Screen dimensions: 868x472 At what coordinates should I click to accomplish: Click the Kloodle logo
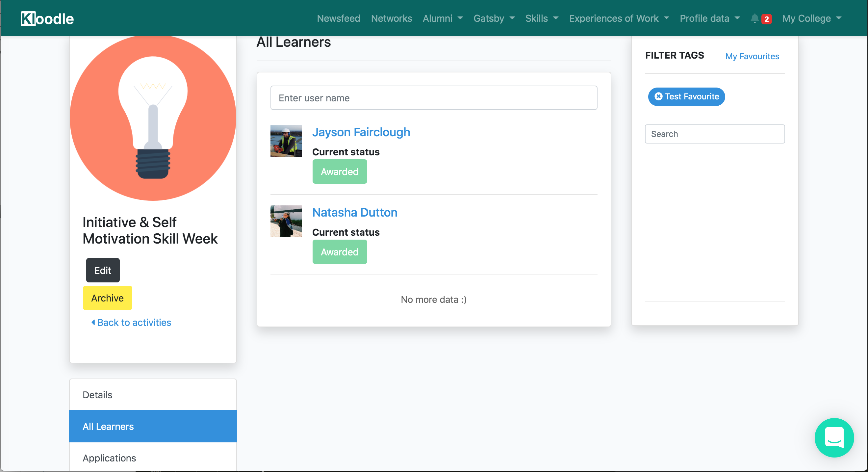[x=47, y=18]
